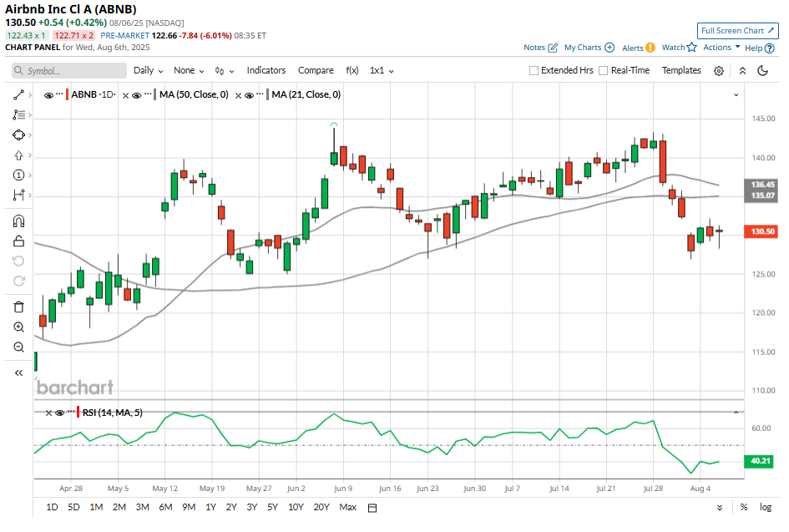Image resolution: width=789 pixels, height=532 pixels.
Task: Open the f(x) expressions tool
Action: coord(352,70)
